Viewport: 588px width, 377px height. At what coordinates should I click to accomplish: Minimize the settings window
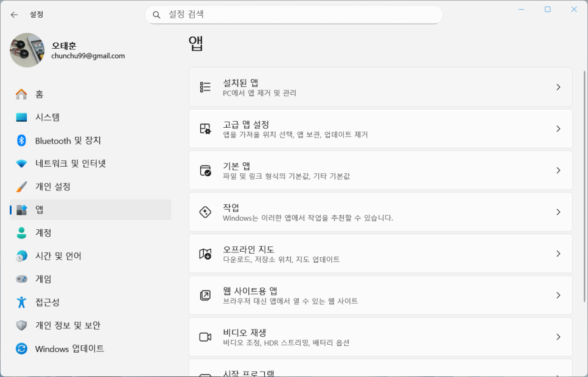pyautogui.click(x=521, y=9)
